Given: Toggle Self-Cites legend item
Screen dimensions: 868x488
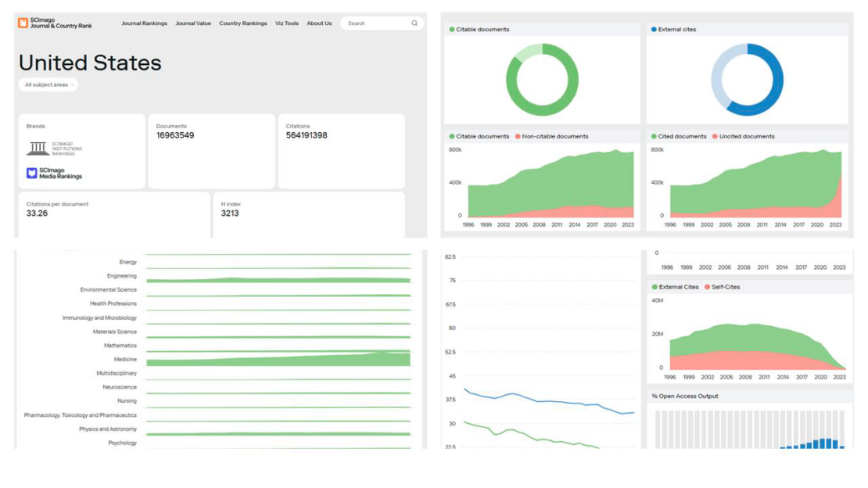Looking at the screenshot, I should [723, 287].
